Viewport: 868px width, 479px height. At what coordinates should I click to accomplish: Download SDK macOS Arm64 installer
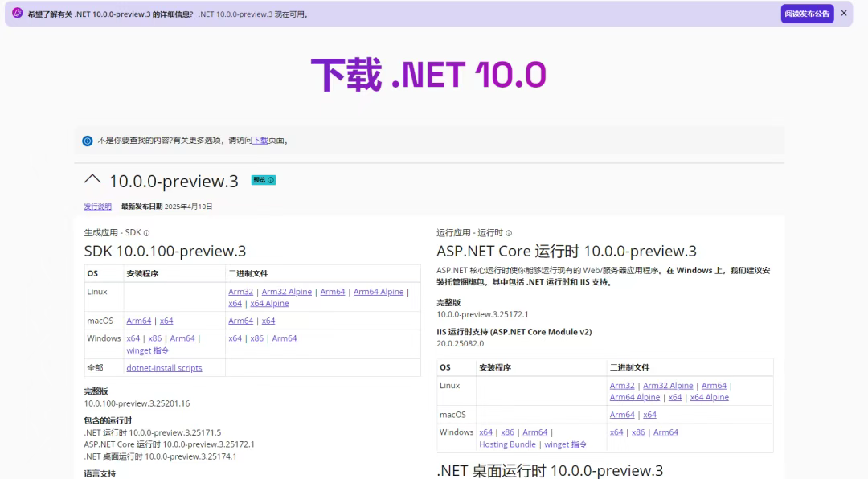coord(139,321)
